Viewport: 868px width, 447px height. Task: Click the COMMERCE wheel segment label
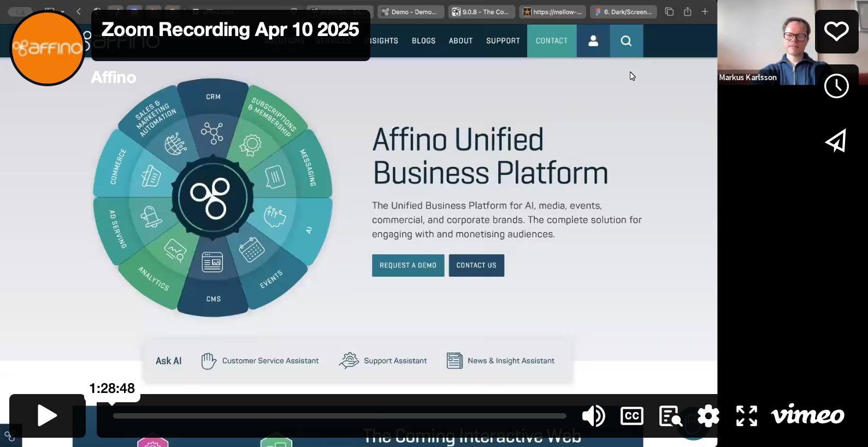click(118, 166)
